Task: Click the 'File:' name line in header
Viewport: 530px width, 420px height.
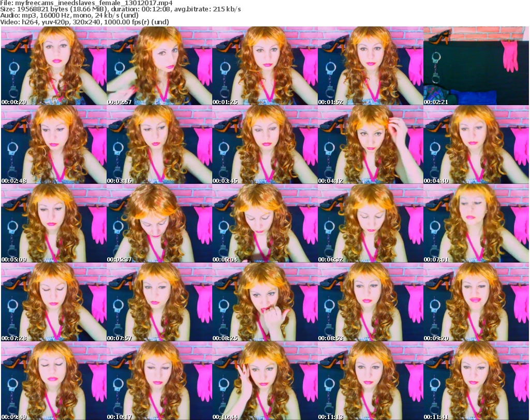Action: point(86,3)
